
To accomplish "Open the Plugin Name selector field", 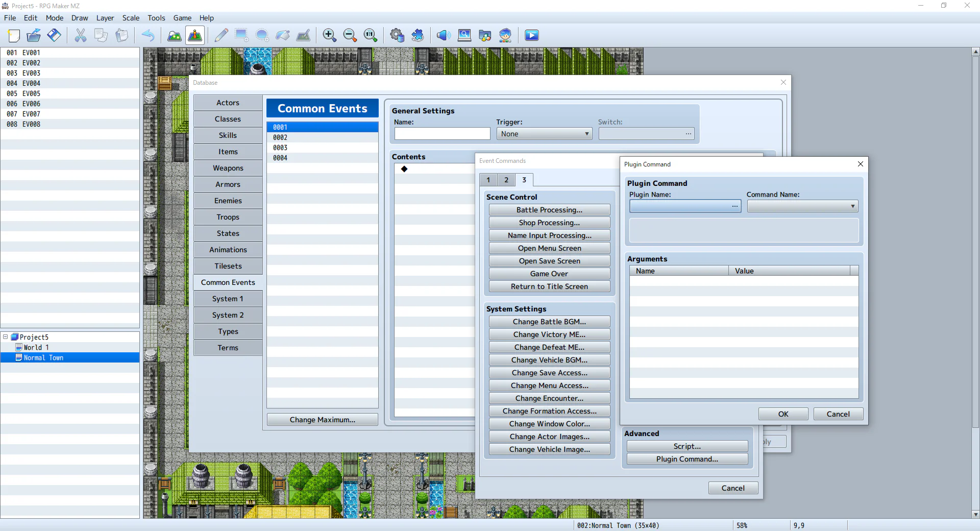I will tap(685, 206).
